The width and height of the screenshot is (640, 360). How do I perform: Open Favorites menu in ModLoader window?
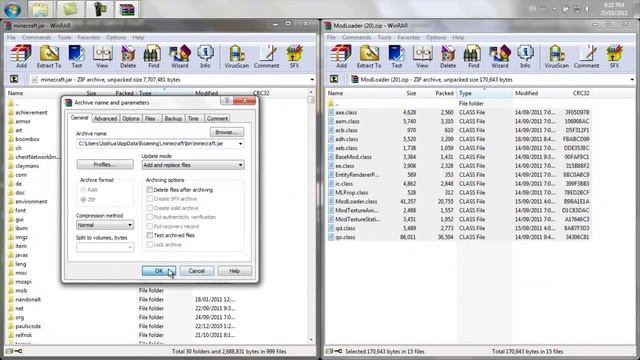click(x=409, y=38)
